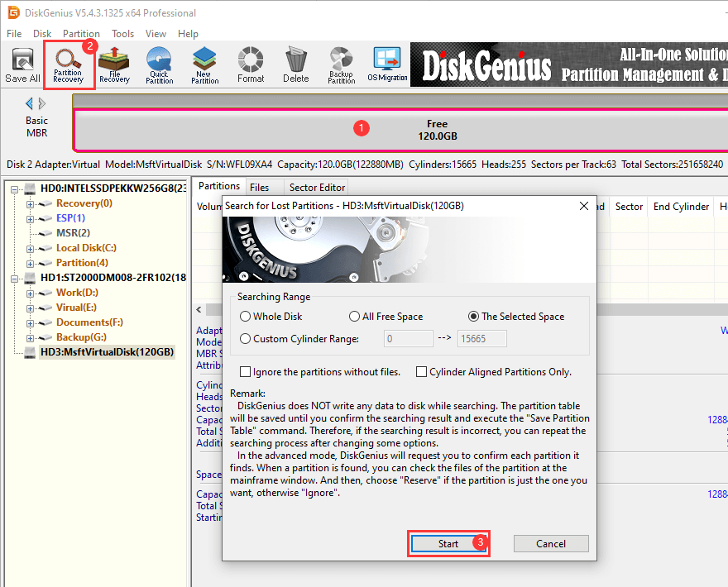Expand the Work(D:) partition node

tap(31, 293)
